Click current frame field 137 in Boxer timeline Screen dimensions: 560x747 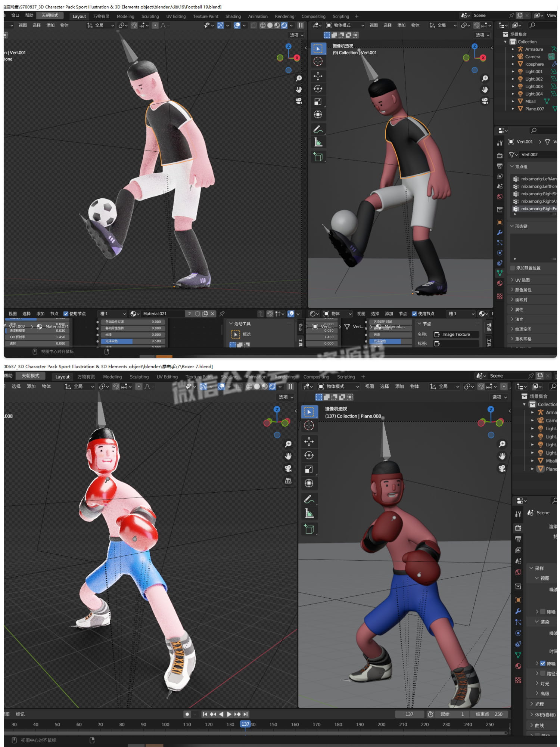click(x=410, y=714)
